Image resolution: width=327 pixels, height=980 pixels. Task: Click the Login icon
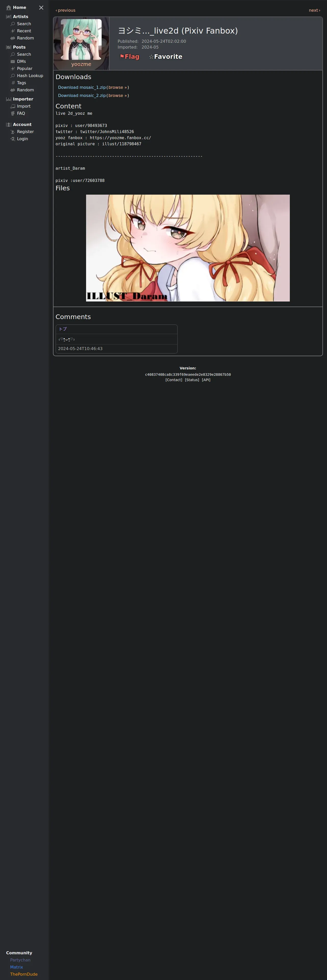12,139
